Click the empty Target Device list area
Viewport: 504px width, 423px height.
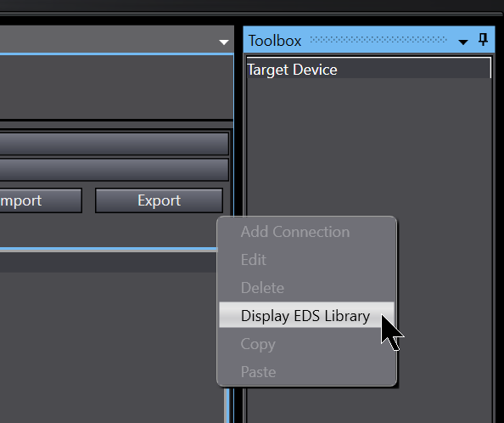[x=369, y=144]
